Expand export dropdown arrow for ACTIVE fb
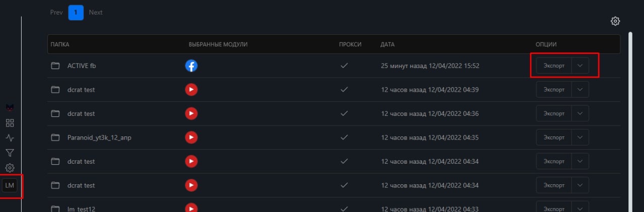This screenshot has height=212, width=644. click(580, 65)
